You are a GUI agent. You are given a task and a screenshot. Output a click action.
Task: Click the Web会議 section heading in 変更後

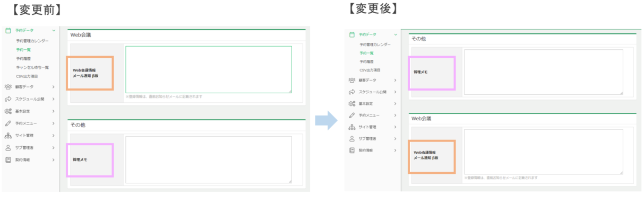pos(422,119)
